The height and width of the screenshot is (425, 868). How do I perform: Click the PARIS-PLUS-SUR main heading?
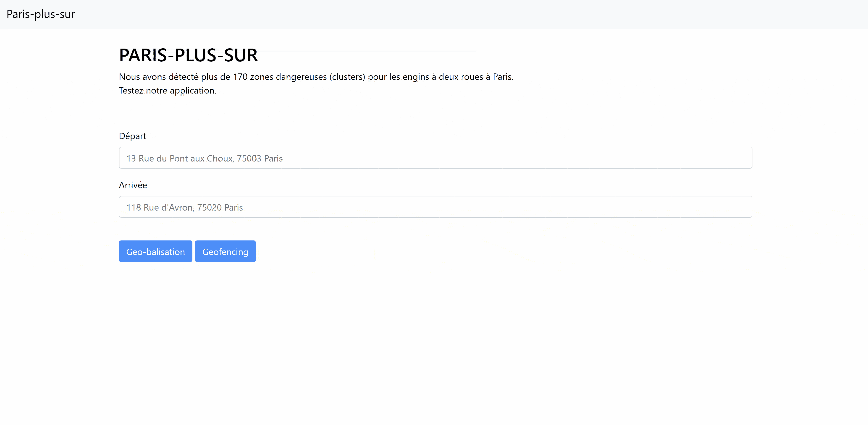point(188,55)
